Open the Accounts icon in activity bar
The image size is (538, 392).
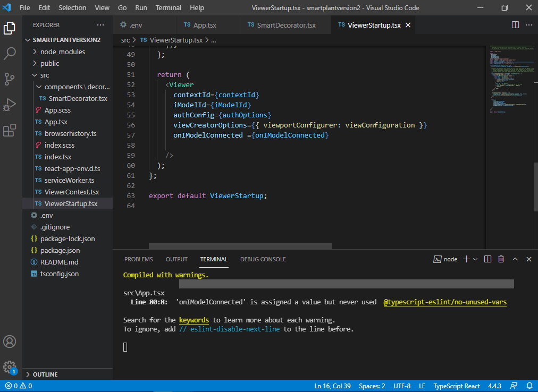[10, 342]
